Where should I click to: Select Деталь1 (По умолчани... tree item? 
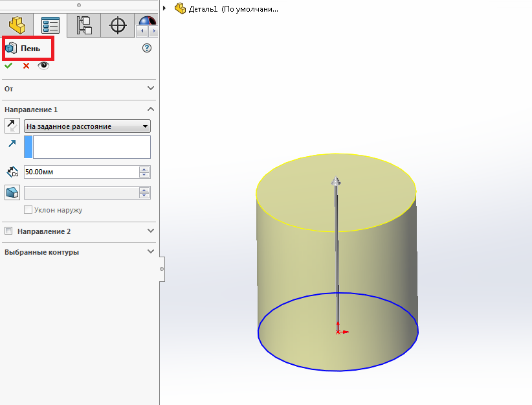click(x=233, y=9)
